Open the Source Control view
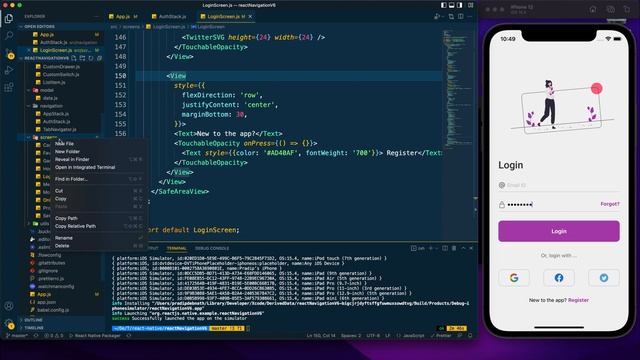640x360 pixels. click(9, 53)
